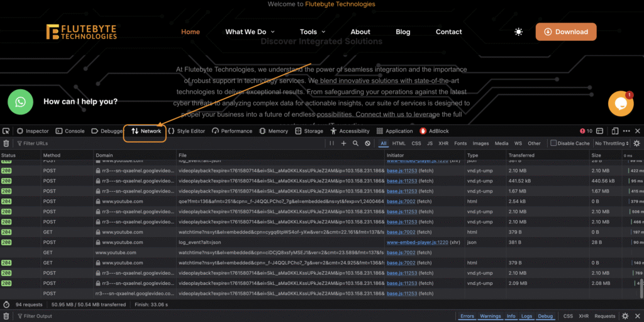644x322 pixels.
Task: Clear network requests with trash icon
Action: (6, 143)
